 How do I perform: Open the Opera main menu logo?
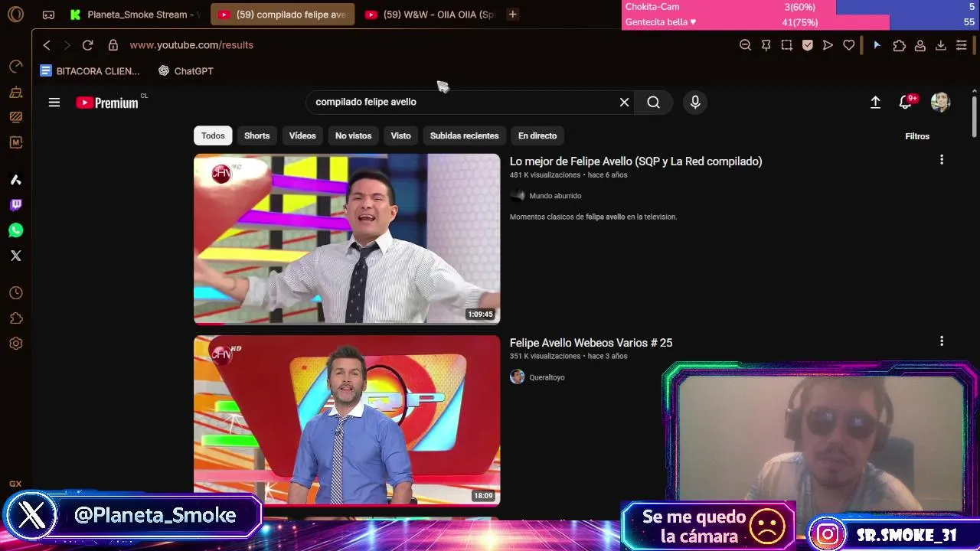point(15,15)
